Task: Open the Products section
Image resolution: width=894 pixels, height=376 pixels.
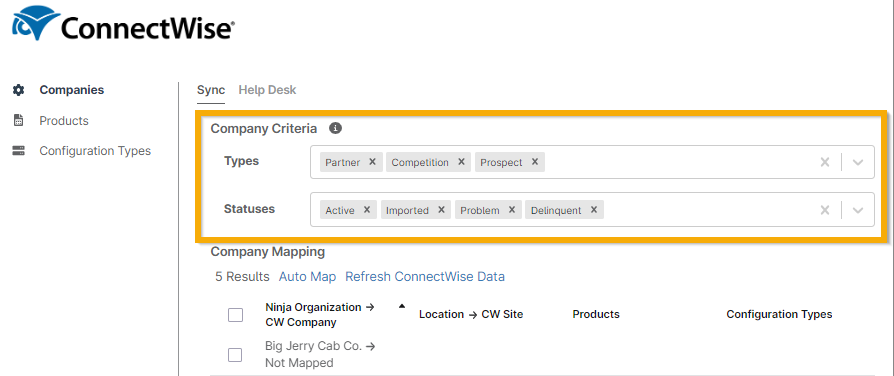Action: pos(64,121)
